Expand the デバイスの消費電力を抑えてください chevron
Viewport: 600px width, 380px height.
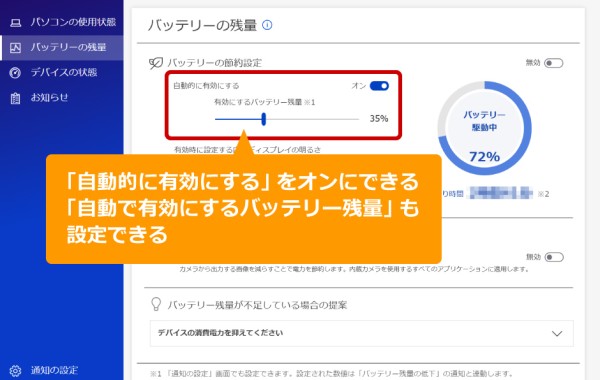click(x=557, y=333)
